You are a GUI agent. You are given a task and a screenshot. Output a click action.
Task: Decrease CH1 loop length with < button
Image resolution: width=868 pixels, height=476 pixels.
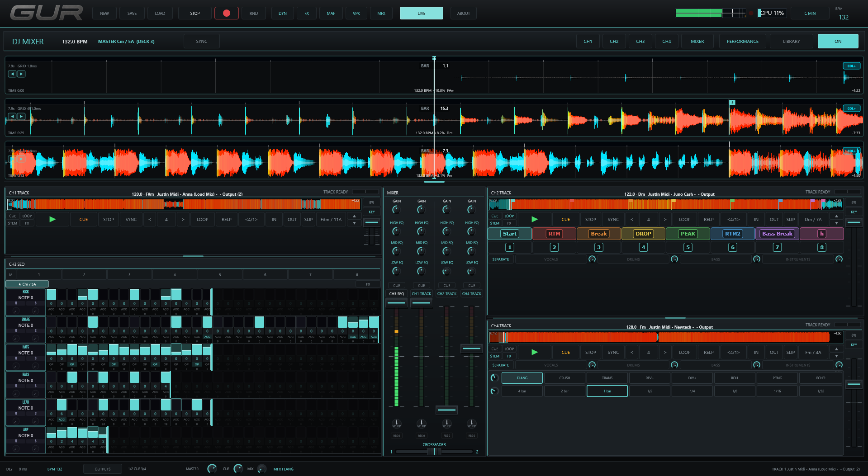pyautogui.click(x=150, y=220)
